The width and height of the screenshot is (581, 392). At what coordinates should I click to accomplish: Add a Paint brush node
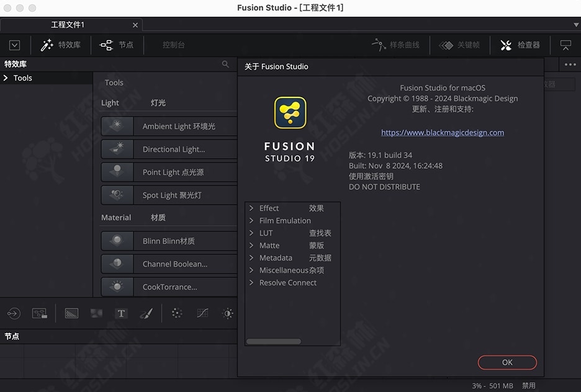click(x=146, y=313)
